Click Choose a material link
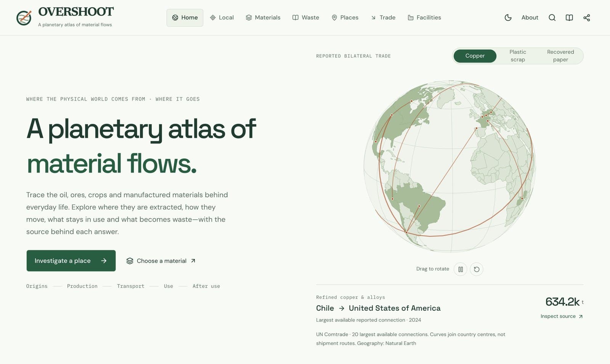 click(161, 261)
